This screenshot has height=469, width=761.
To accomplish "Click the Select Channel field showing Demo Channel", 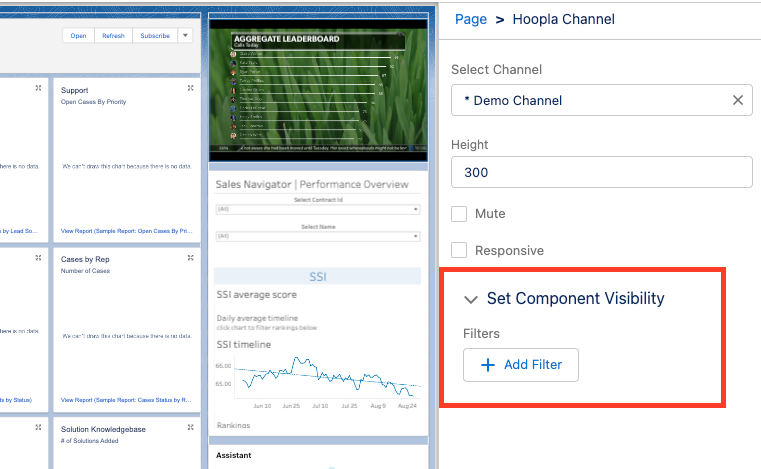I will (601, 100).
